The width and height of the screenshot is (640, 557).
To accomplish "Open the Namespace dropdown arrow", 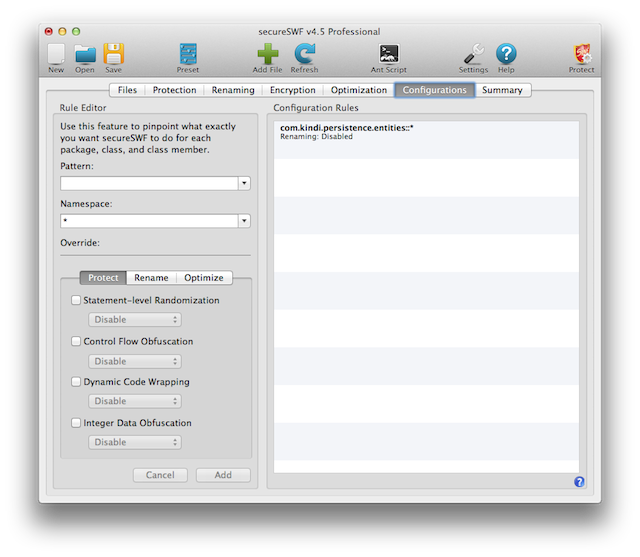I will coord(244,221).
